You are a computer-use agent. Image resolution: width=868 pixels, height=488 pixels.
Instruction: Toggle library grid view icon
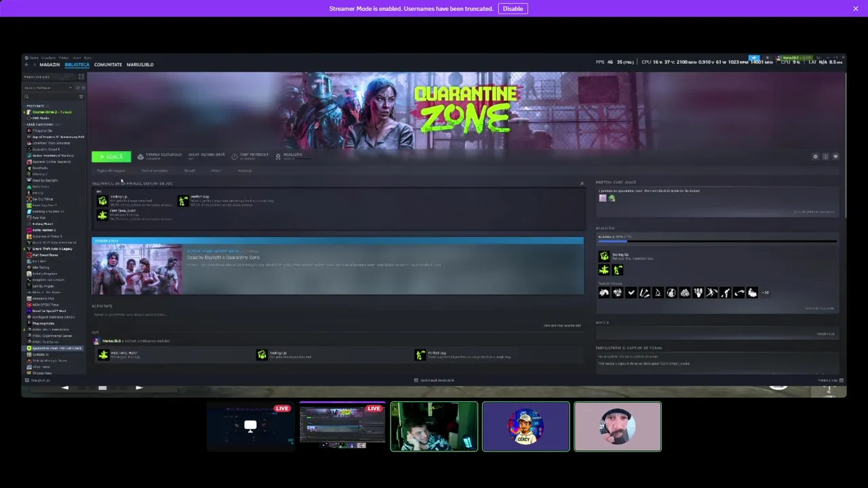pyautogui.click(x=81, y=77)
